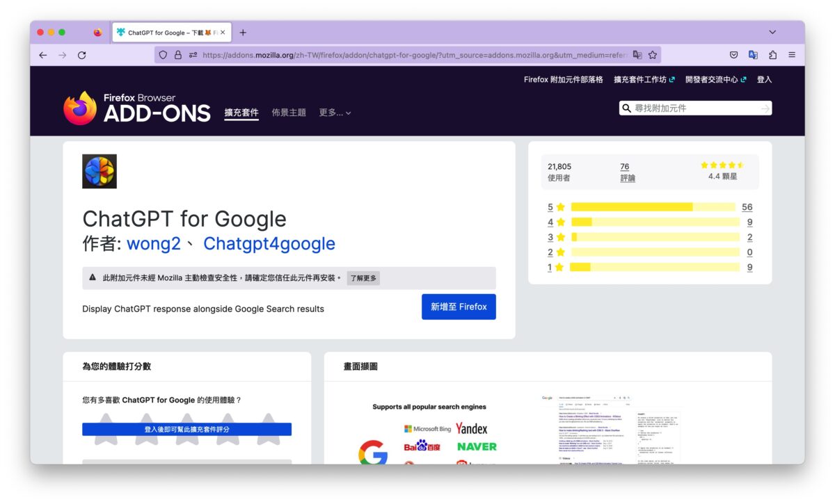Click the 4-star rating bar

pyautogui.click(x=655, y=222)
